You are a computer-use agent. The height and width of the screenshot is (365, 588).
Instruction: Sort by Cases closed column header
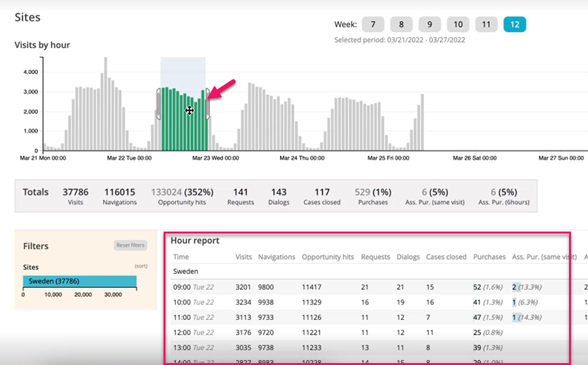pos(446,257)
